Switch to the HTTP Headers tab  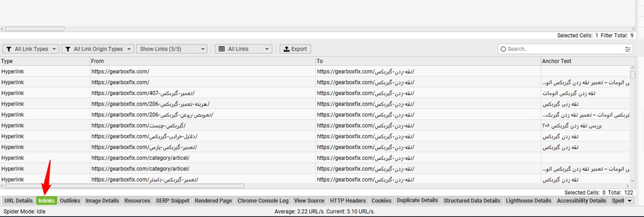348,201
